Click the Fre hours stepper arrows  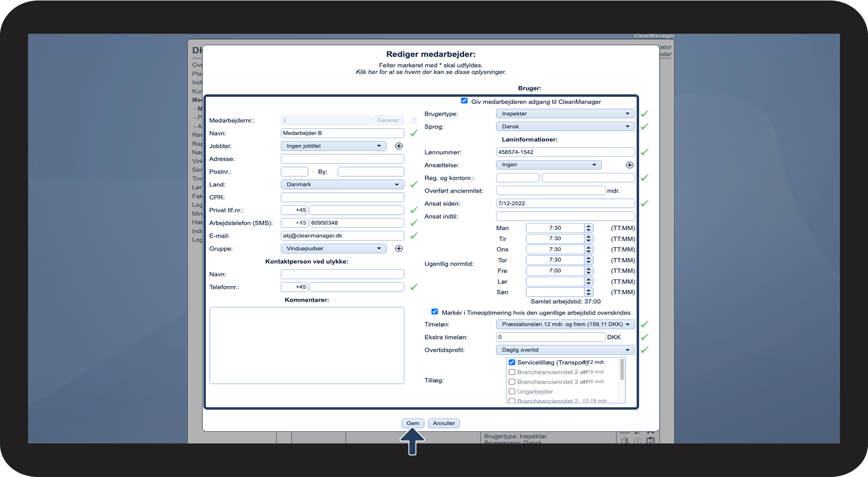pyautogui.click(x=588, y=271)
